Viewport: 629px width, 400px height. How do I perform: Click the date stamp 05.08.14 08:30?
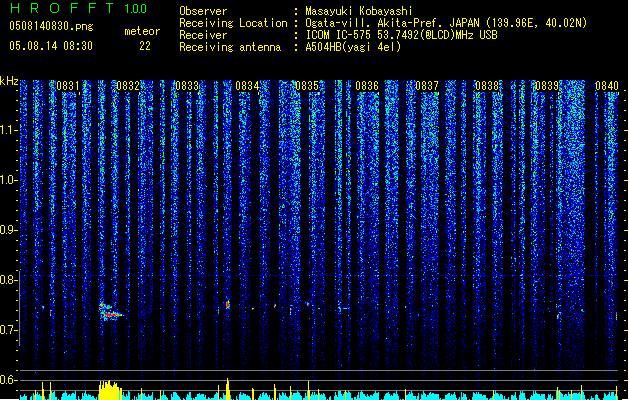(x=51, y=46)
